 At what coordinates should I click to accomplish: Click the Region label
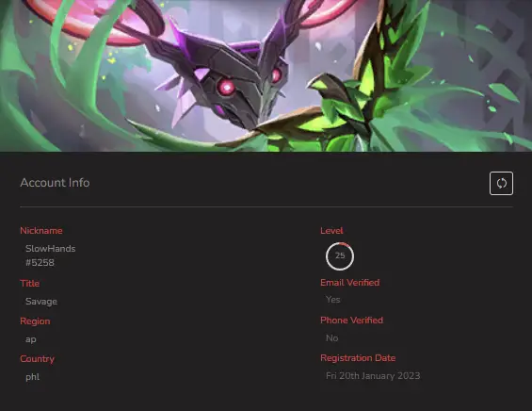[35, 321]
